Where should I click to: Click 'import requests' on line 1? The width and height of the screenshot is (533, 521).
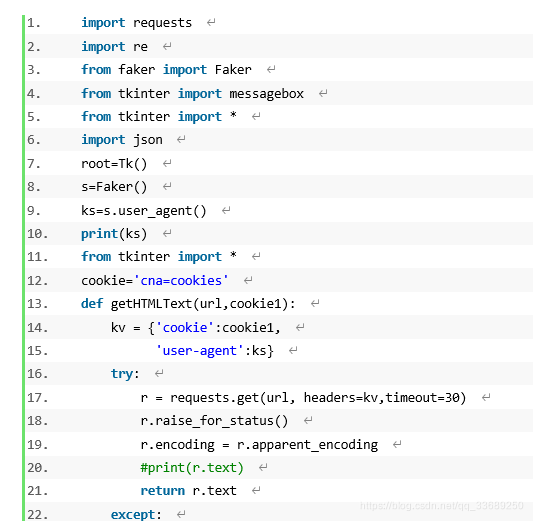pyautogui.click(x=136, y=23)
